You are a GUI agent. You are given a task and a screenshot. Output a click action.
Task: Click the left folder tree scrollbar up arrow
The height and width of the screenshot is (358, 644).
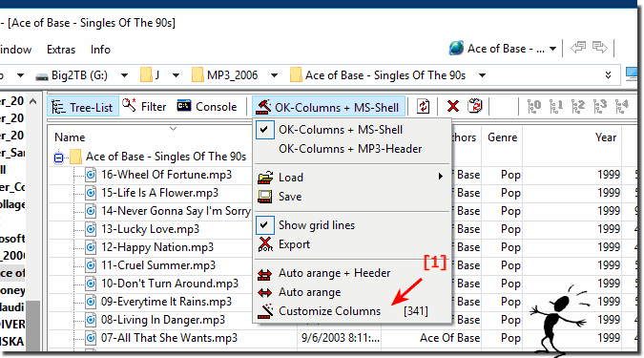pyautogui.click(x=33, y=101)
